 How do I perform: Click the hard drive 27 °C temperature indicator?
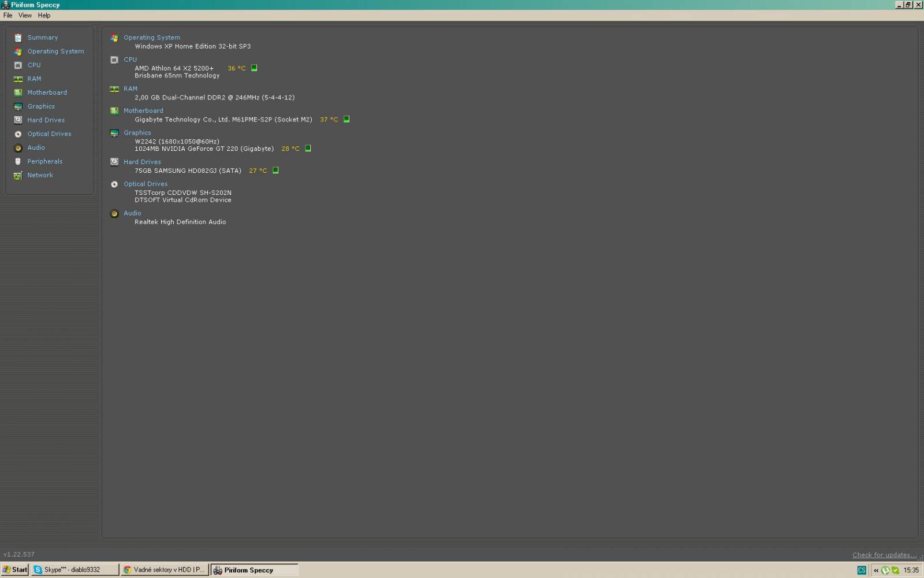pyautogui.click(x=275, y=171)
